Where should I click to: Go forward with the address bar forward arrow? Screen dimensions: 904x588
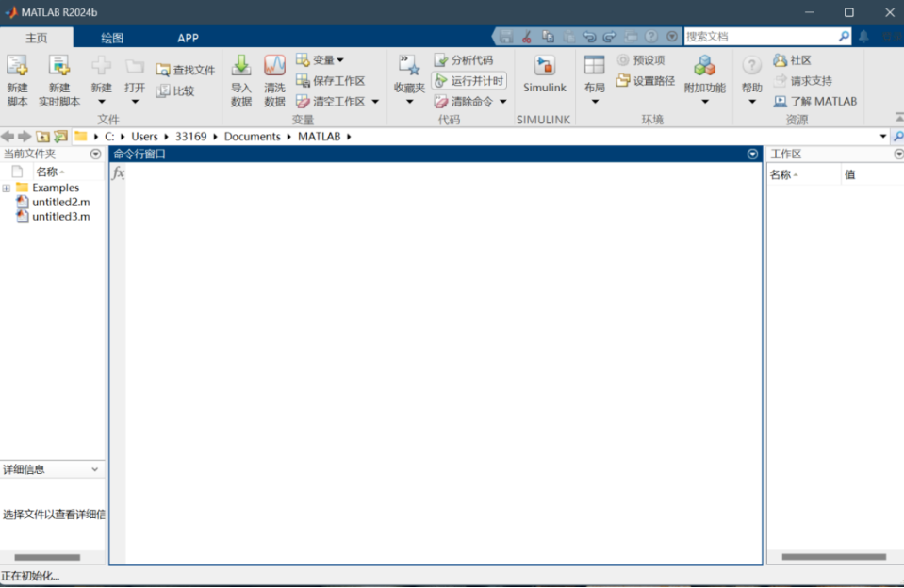[x=25, y=136]
